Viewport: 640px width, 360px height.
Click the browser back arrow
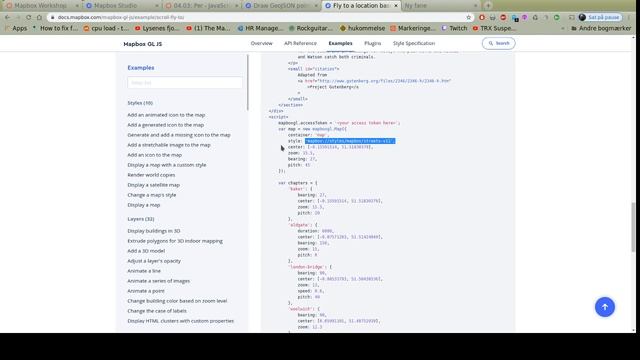point(8,18)
